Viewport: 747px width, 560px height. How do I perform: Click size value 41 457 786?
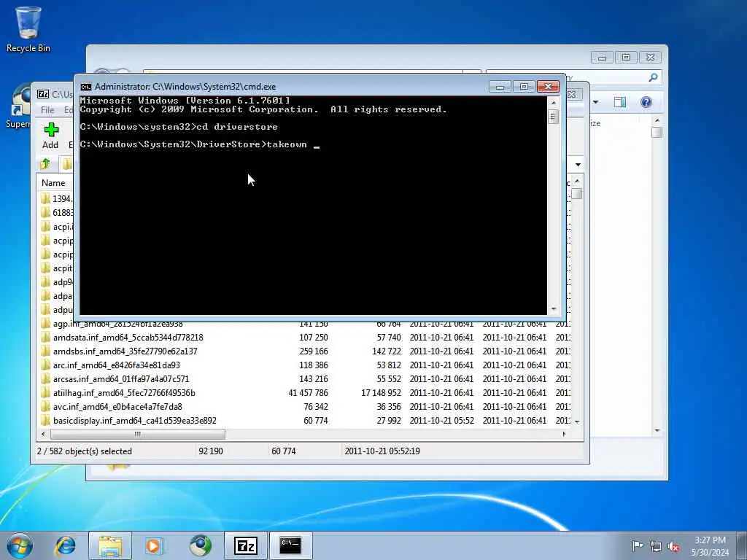click(309, 393)
